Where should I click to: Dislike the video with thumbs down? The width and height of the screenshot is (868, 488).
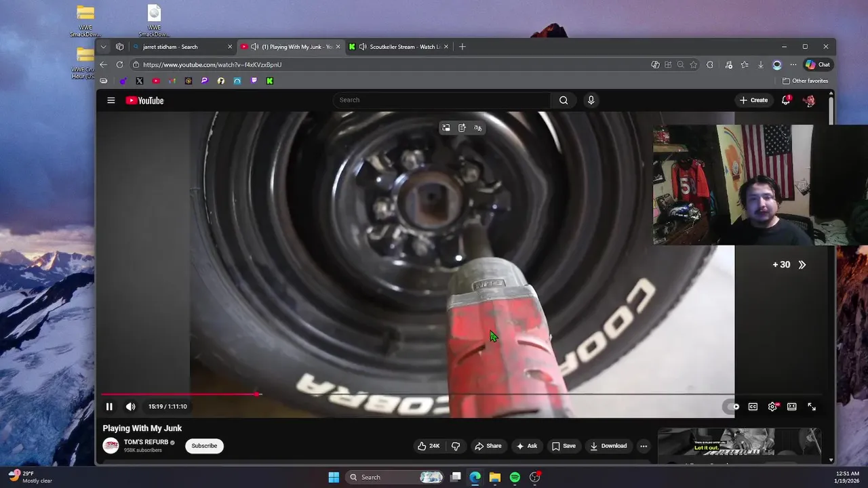click(456, 445)
